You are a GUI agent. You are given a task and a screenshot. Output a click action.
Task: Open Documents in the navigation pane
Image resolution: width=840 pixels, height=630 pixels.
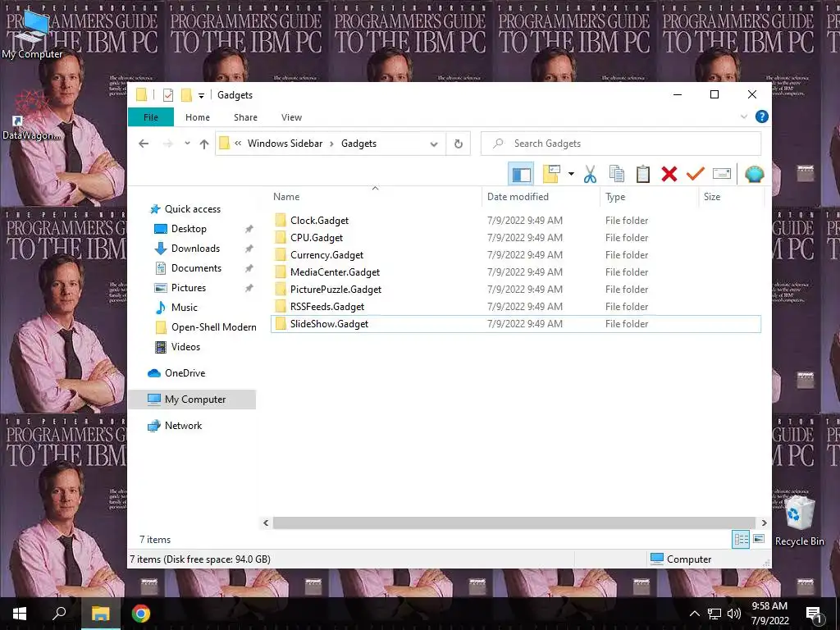(x=196, y=268)
